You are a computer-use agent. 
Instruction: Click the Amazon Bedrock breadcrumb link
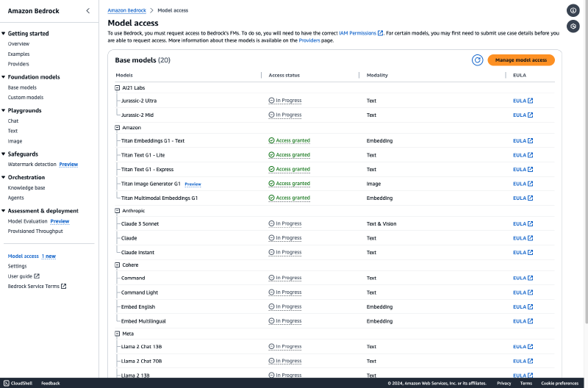tap(126, 11)
